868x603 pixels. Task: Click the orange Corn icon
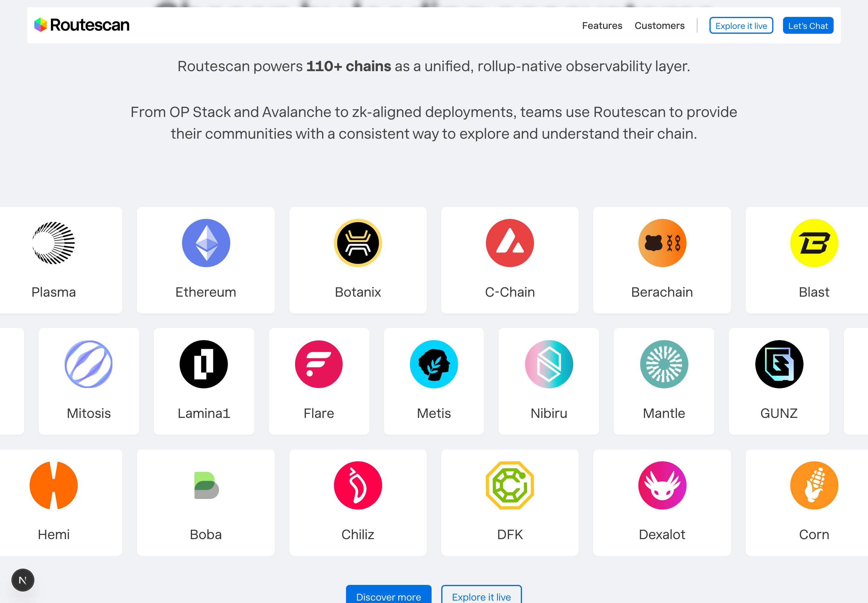click(x=814, y=485)
